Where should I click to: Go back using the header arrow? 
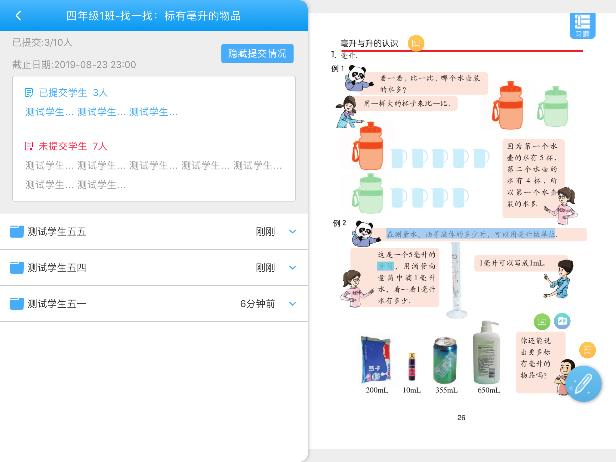point(18,16)
